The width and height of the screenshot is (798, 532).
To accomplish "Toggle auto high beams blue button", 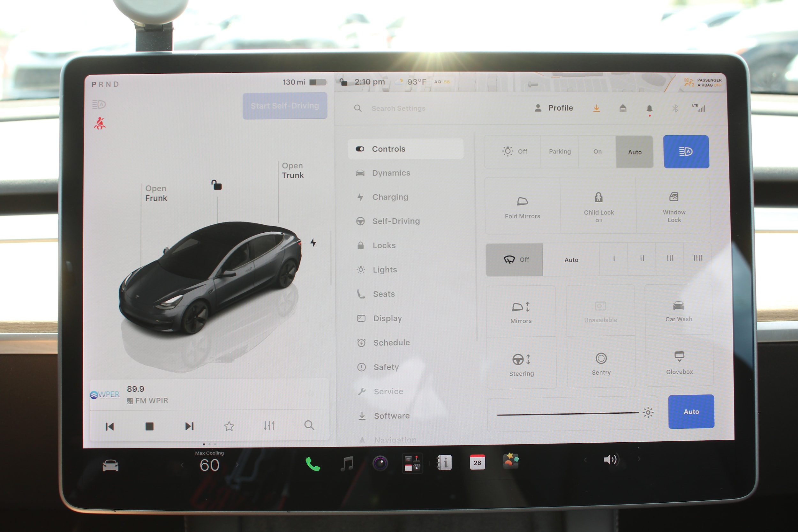I will click(686, 152).
